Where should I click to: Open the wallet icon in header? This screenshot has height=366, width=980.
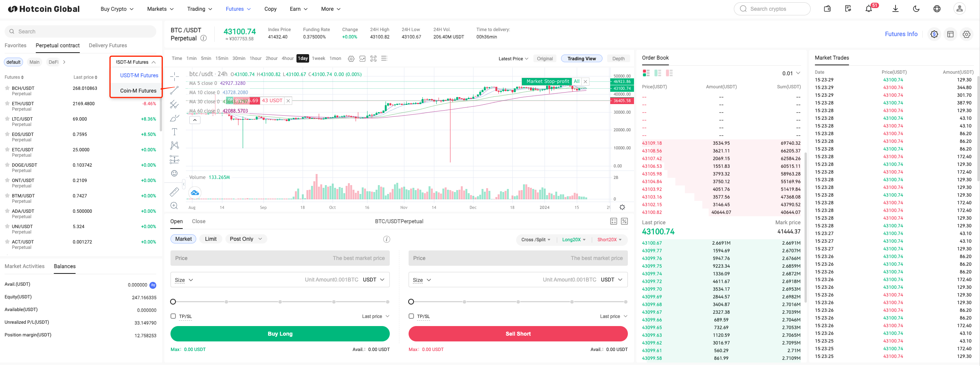828,9
